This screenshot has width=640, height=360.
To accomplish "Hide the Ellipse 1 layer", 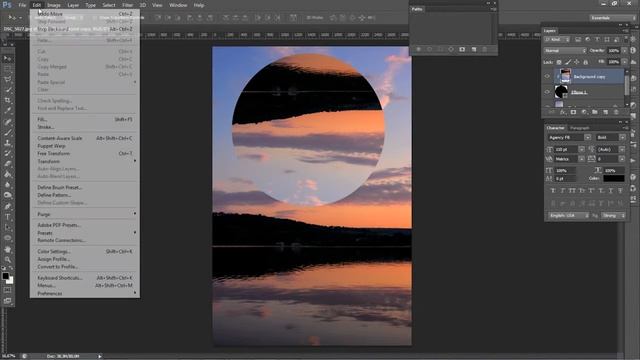I will tap(547, 92).
